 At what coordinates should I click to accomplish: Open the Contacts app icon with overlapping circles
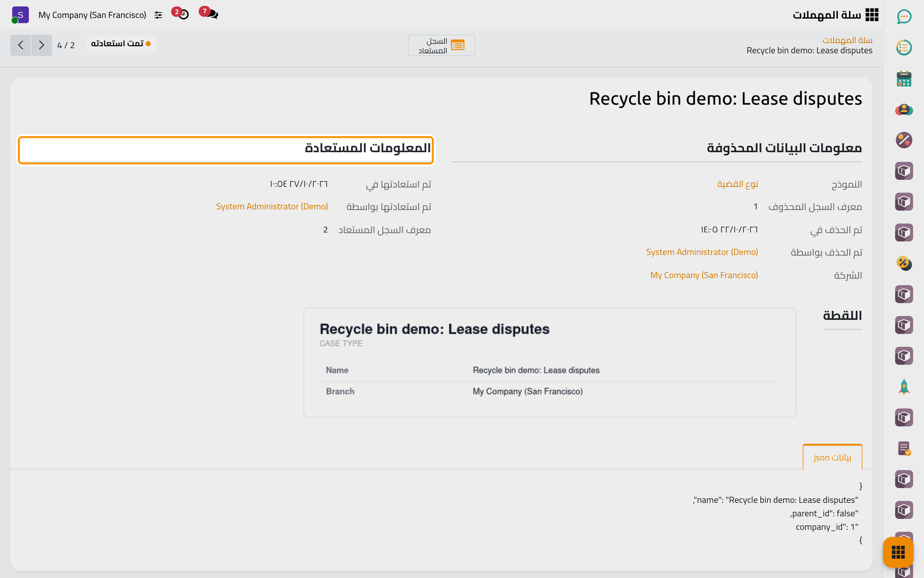pos(904,109)
